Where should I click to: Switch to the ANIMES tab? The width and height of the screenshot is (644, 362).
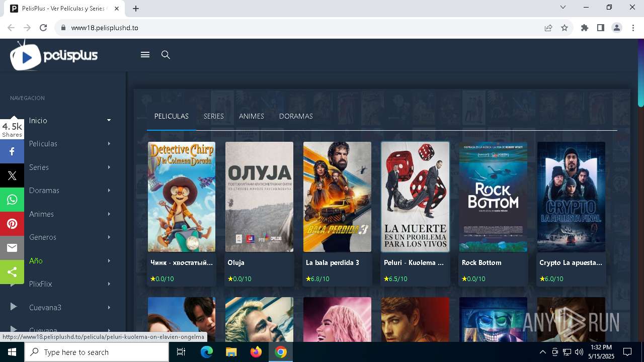252,116
